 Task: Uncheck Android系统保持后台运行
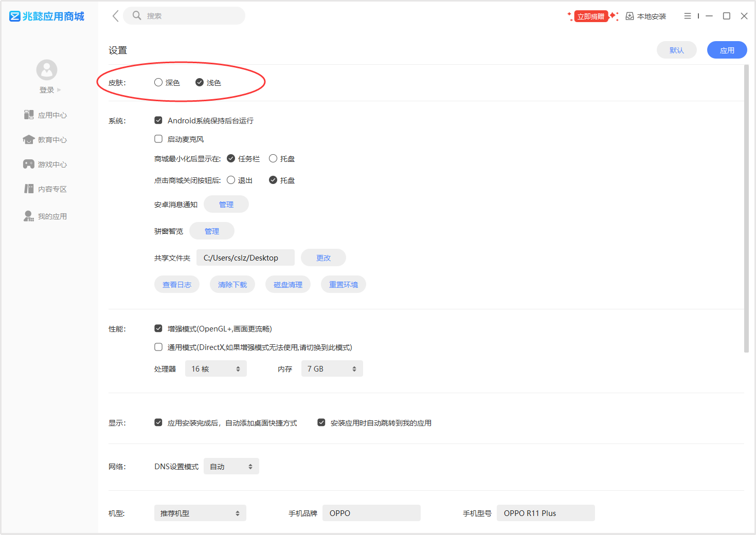(158, 120)
